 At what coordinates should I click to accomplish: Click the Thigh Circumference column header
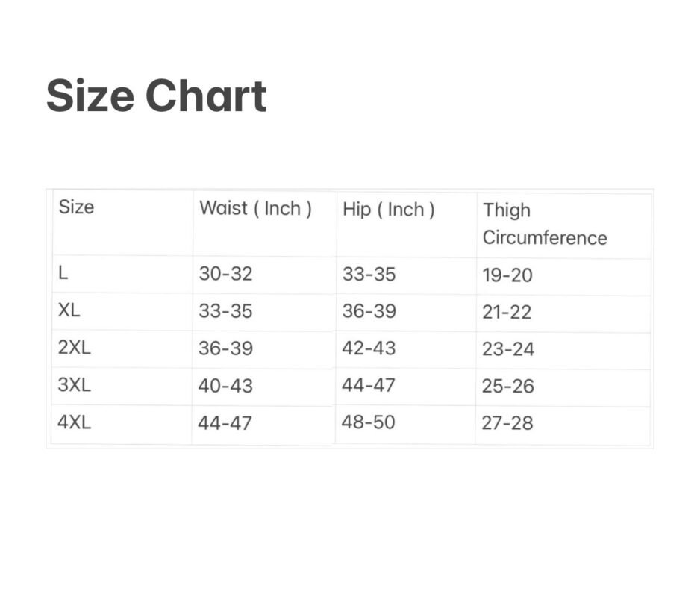pos(544,224)
